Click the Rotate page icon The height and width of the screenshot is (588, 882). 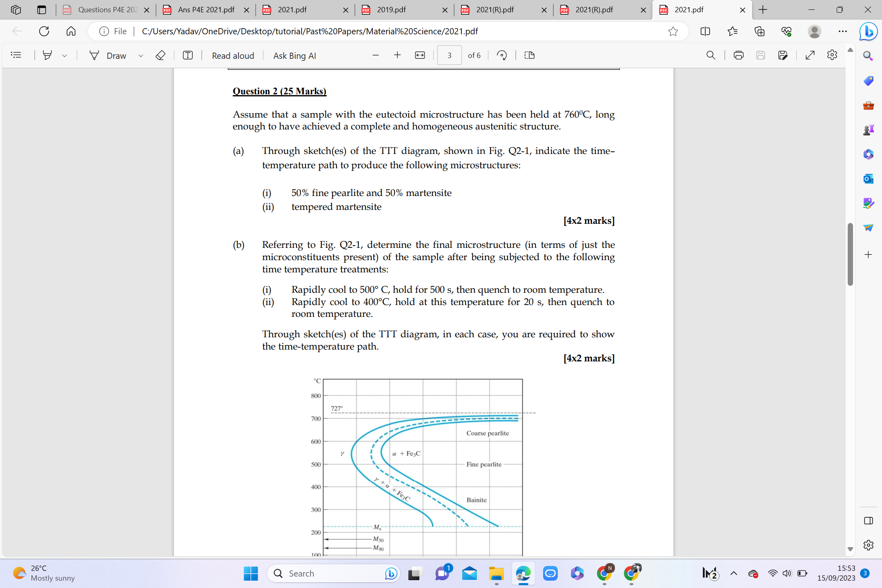click(x=502, y=55)
